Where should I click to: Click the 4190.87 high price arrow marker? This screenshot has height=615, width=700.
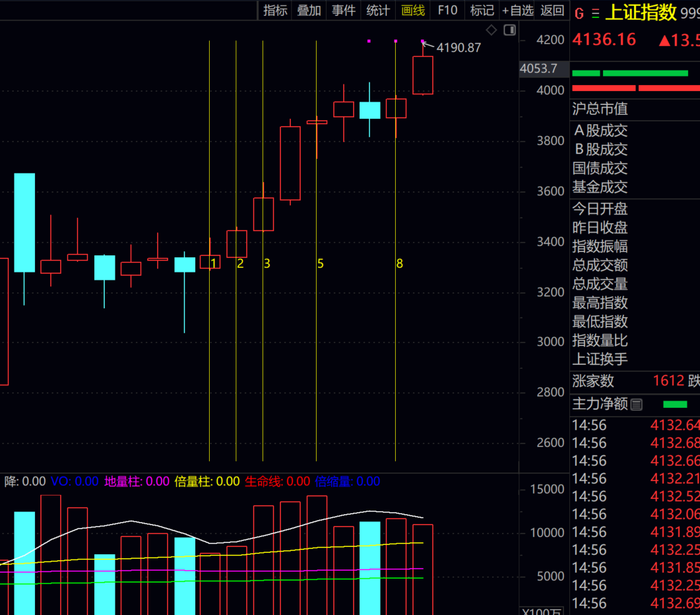(x=428, y=45)
